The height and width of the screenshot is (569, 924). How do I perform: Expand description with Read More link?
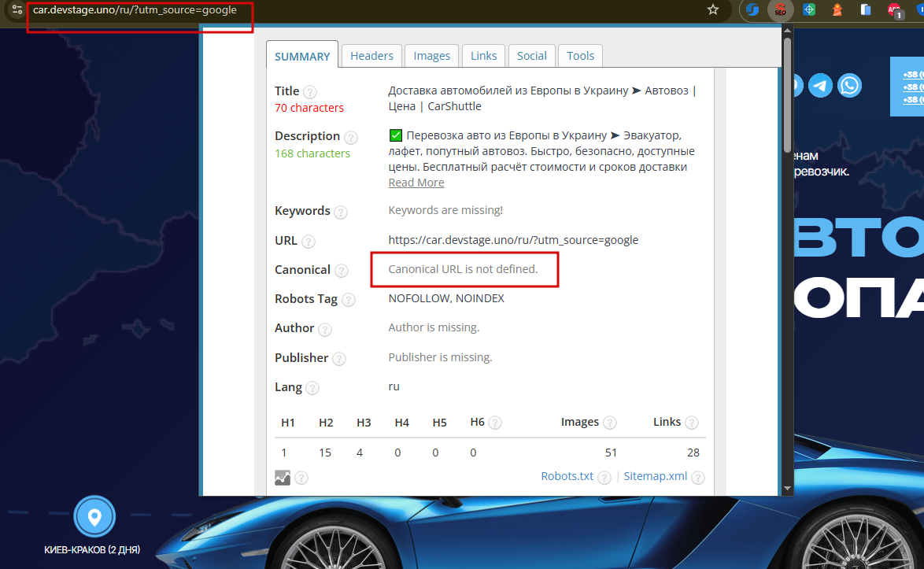[x=416, y=183]
